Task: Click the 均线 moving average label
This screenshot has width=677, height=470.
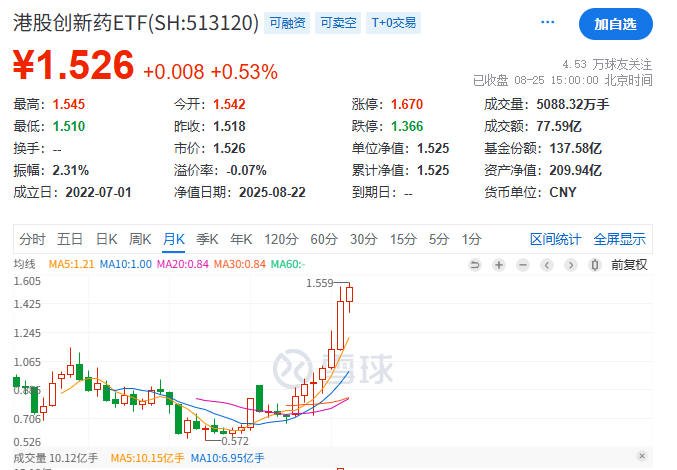Action: [x=25, y=264]
